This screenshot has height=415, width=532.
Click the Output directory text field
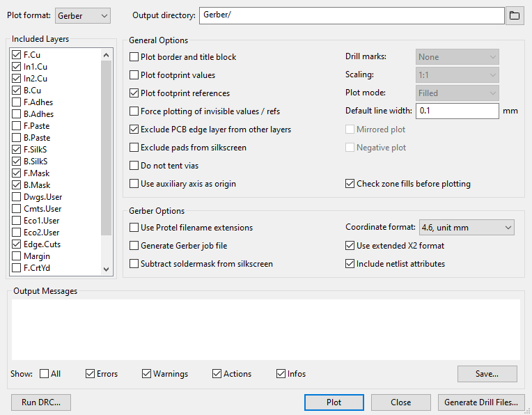click(352, 15)
